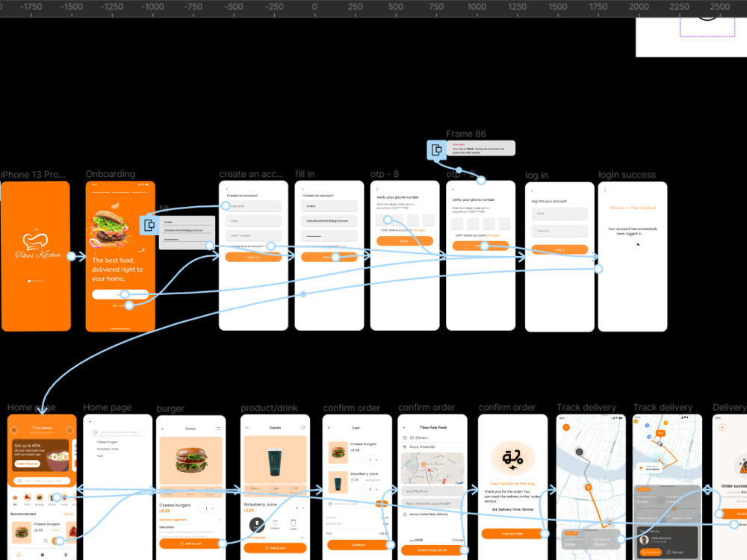Click the prototype node on login success frame edge
This screenshot has height=560, width=747.
click(x=598, y=269)
